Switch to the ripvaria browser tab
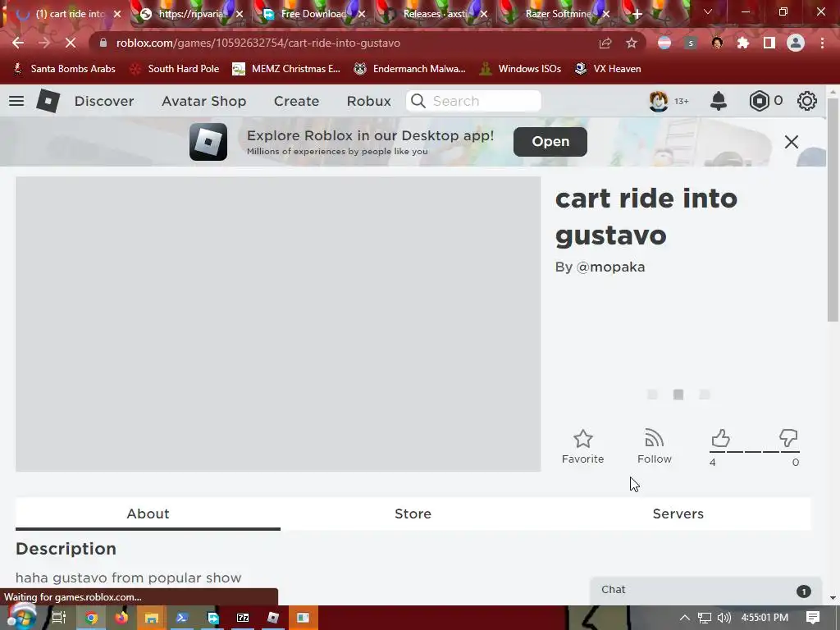 [190, 14]
